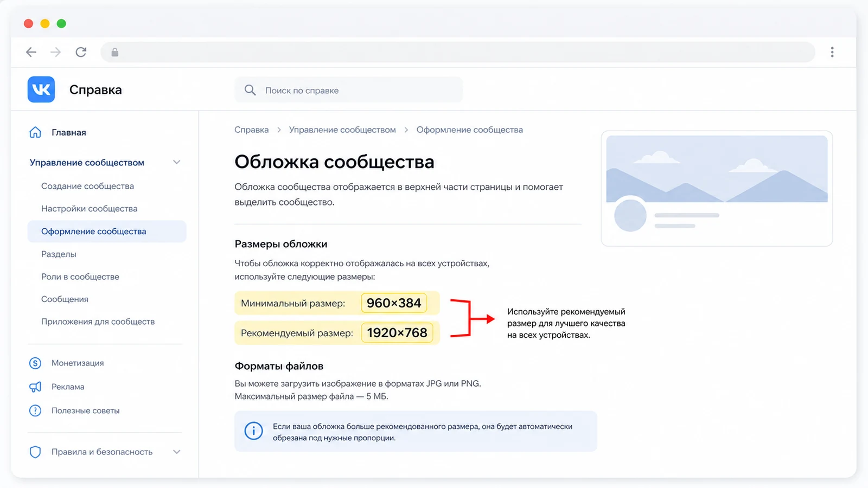Open Создание сообщества in sidebar
The width and height of the screenshot is (868, 488).
(87, 186)
